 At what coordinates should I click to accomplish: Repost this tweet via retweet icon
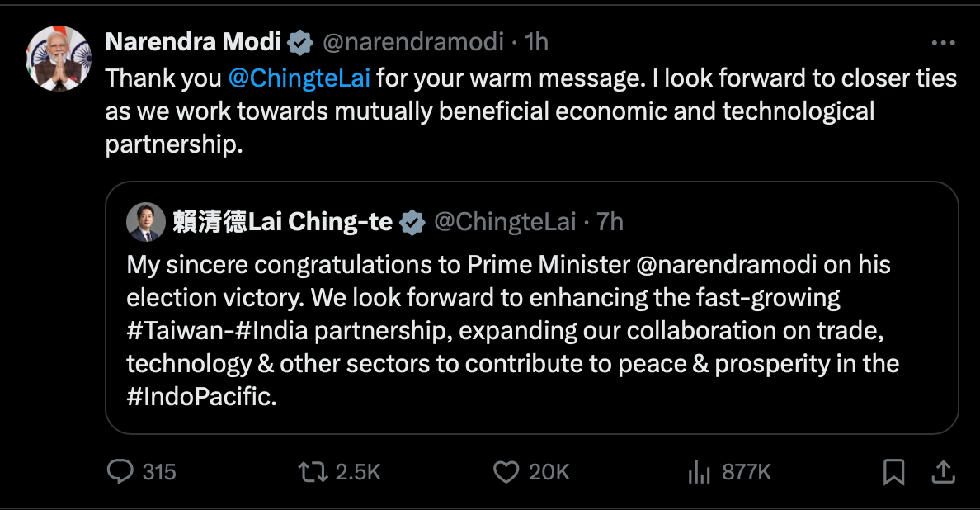tap(313, 471)
